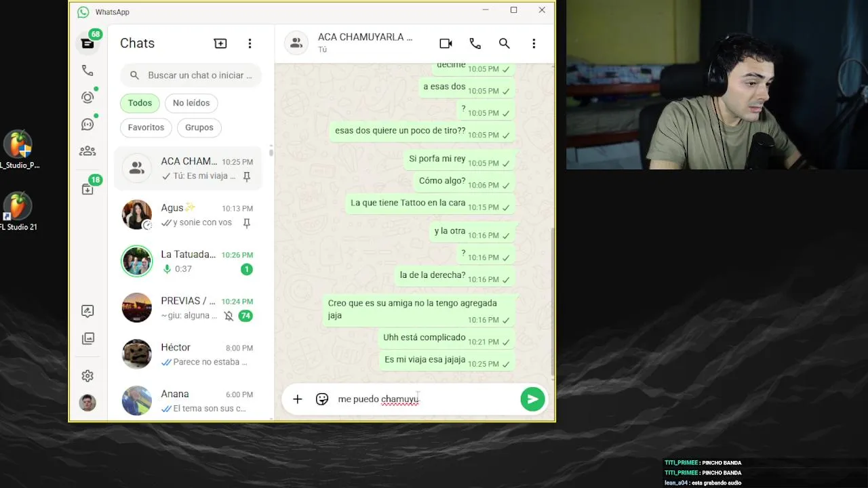Screen dimensions: 868x488
Task: Click pin icon on ACA CHAM chat
Action: click(247, 176)
